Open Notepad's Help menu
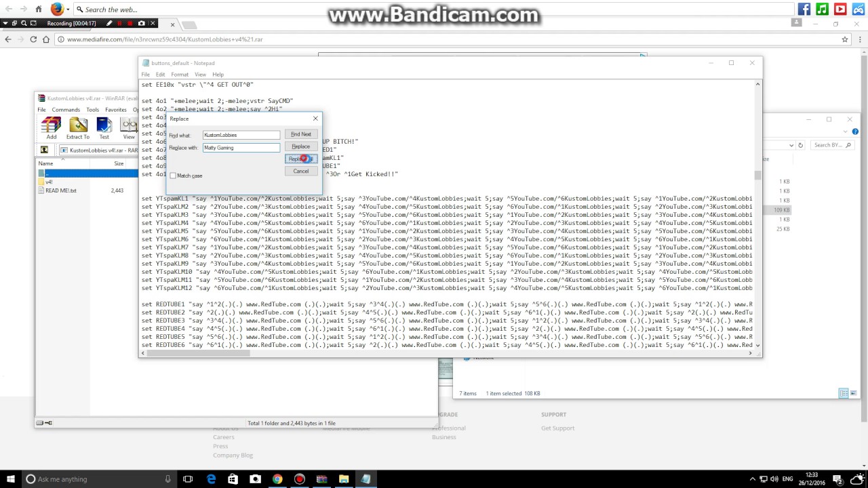 point(218,75)
